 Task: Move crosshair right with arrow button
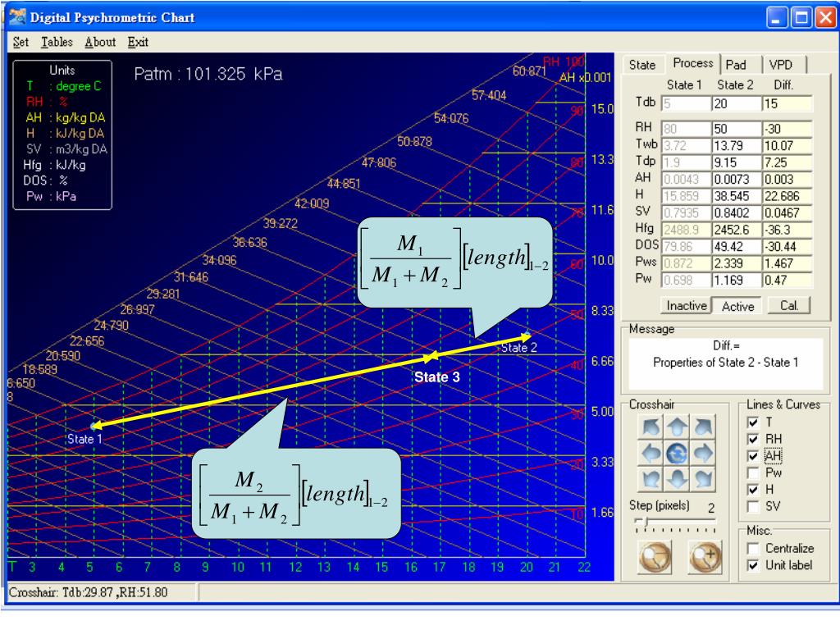(x=703, y=453)
